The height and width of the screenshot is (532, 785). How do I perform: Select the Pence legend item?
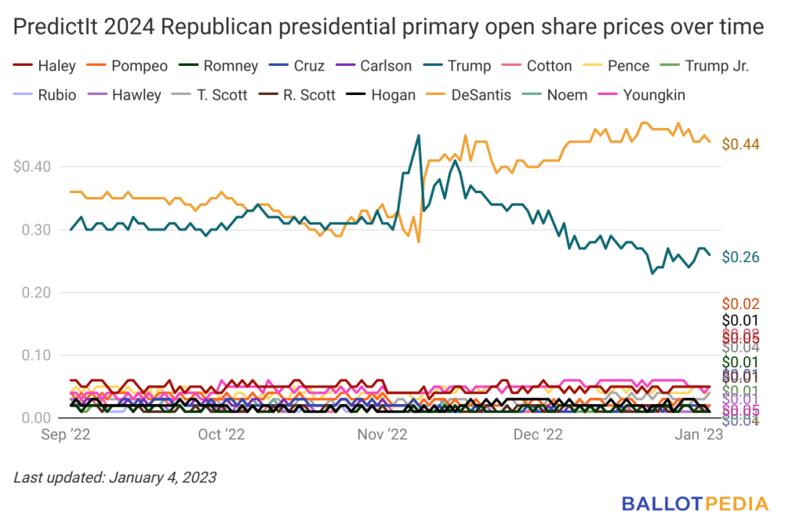click(x=616, y=66)
